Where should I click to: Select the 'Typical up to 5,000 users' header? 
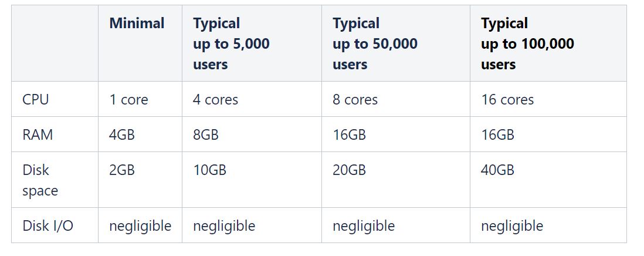[231, 43]
